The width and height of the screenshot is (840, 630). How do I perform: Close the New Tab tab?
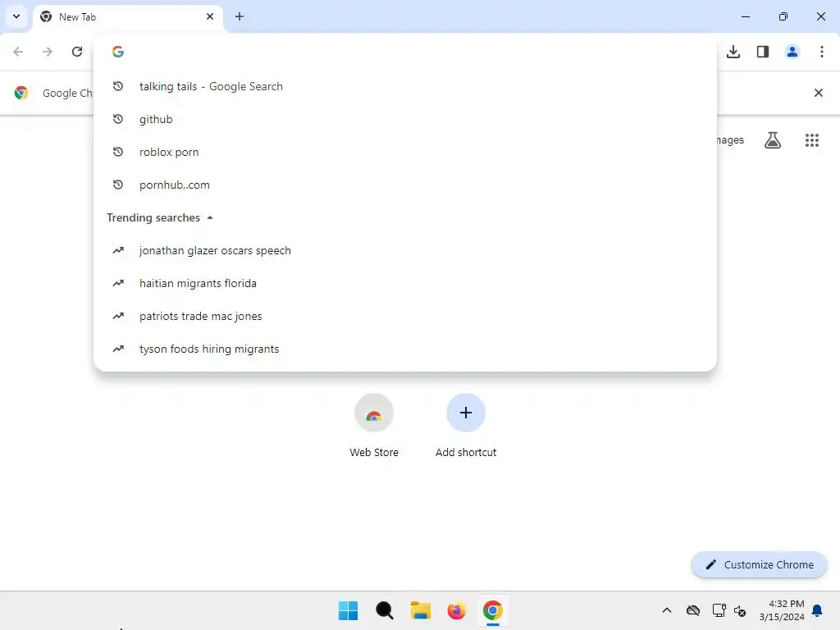(x=210, y=16)
